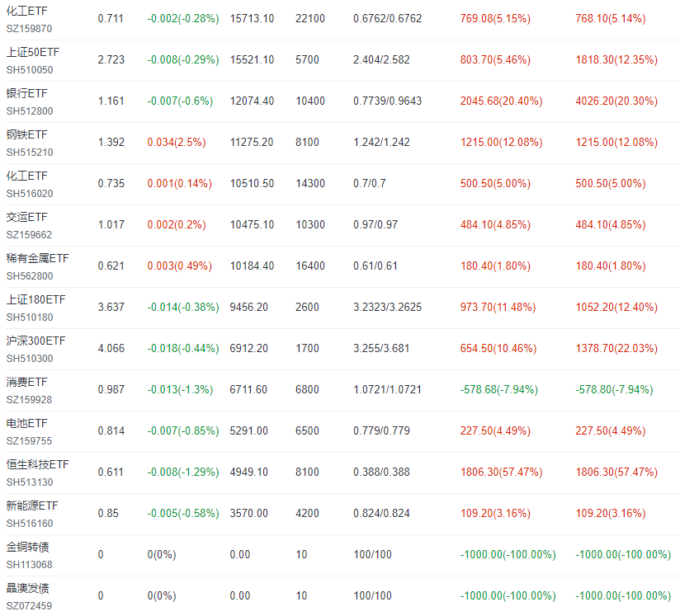680x616 pixels.
Task: Select 沪深300ETF name
Action: click(x=35, y=341)
